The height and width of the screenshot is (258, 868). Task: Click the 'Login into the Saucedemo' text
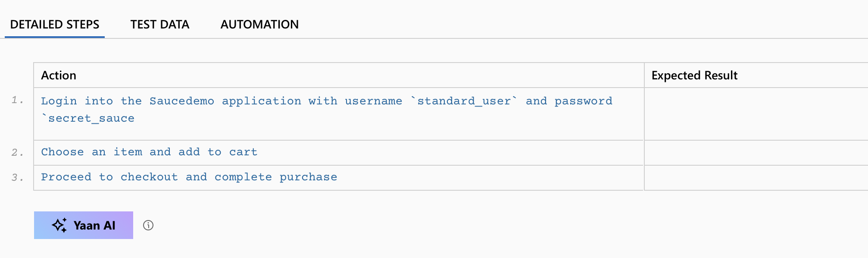[128, 101]
